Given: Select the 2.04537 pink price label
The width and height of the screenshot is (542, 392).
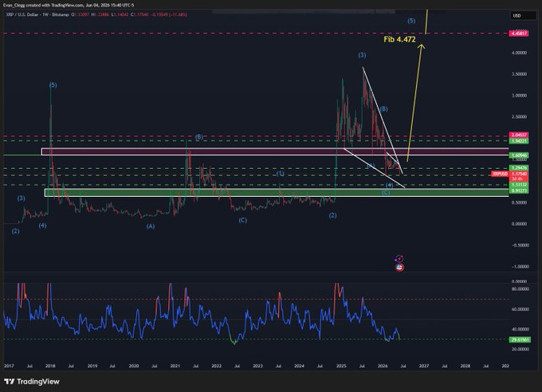Looking at the screenshot, I should pyautogui.click(x=519, y=135).
